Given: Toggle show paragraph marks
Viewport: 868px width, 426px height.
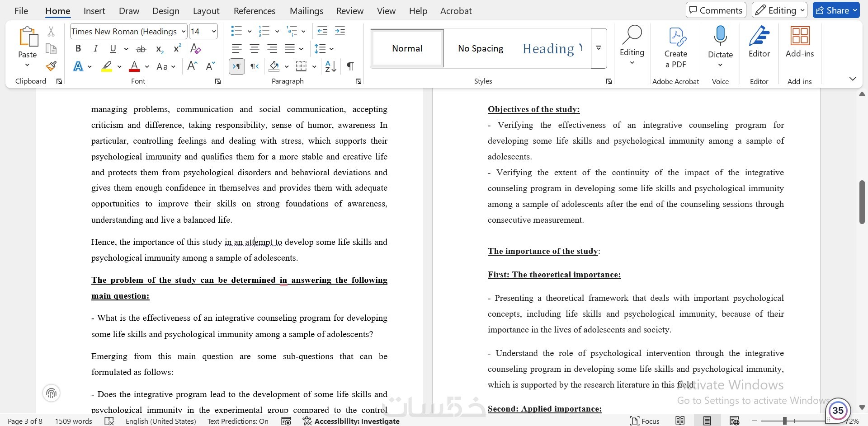Looking at the screenshot, I should pyautogui.click(x=350, y=66).
